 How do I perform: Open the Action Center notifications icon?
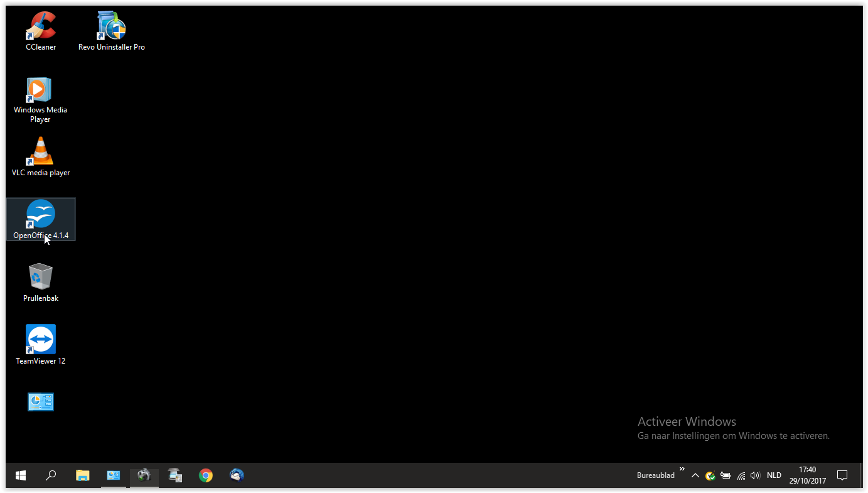842,475
